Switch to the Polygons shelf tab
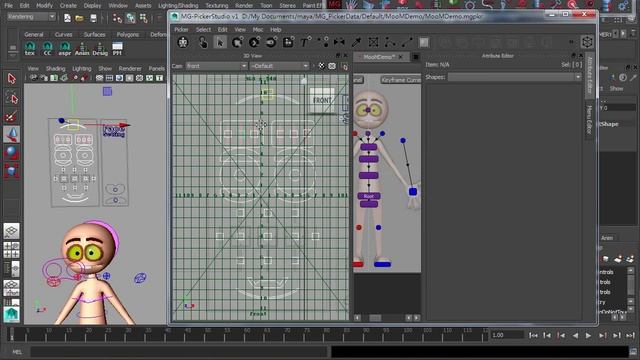The width and height of the screenshot is (640, 360). tap(128, 35)
